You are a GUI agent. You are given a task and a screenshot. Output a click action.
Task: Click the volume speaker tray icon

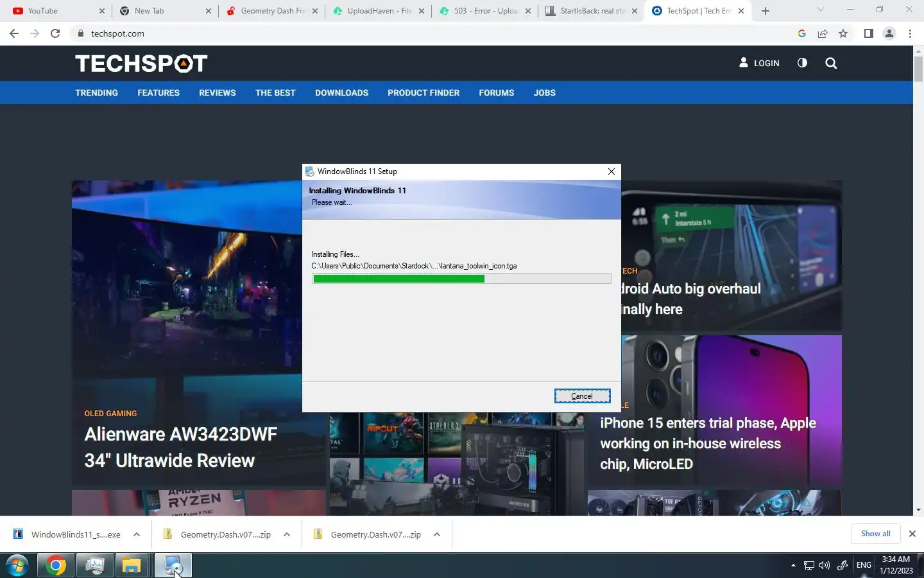(825, 566)
